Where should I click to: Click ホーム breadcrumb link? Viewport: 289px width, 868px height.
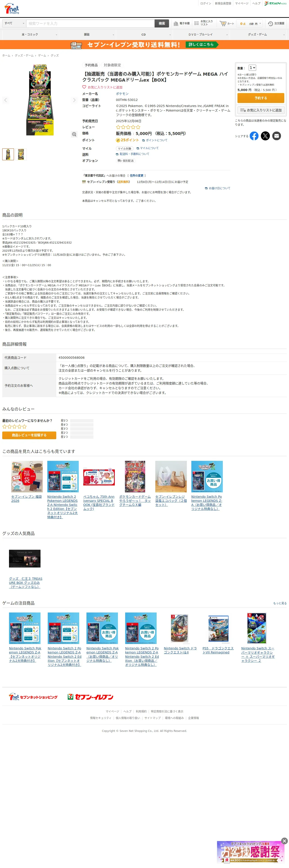pos(6,56)
